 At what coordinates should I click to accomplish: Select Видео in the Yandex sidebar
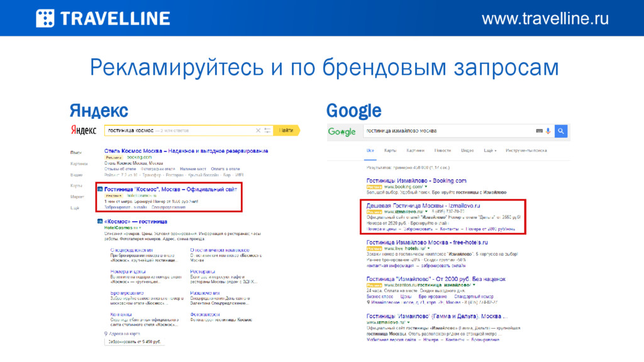(76, 175)
